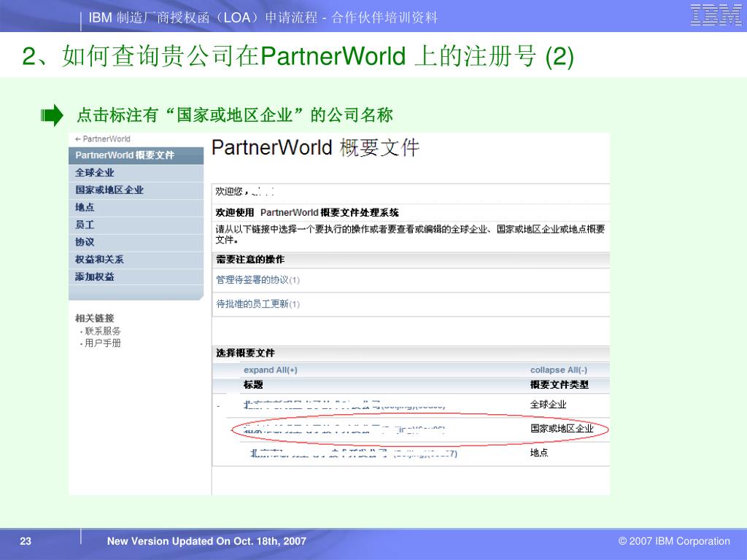Open the 用户手册 related link
This screenshot has height=560, width=747.
point(103,343)
